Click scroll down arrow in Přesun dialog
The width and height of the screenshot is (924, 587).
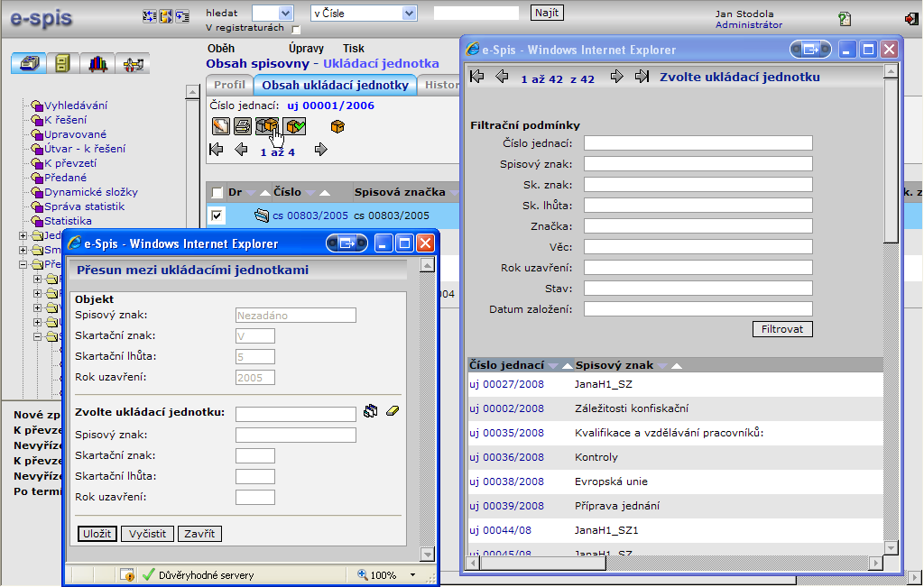point(427,554)
